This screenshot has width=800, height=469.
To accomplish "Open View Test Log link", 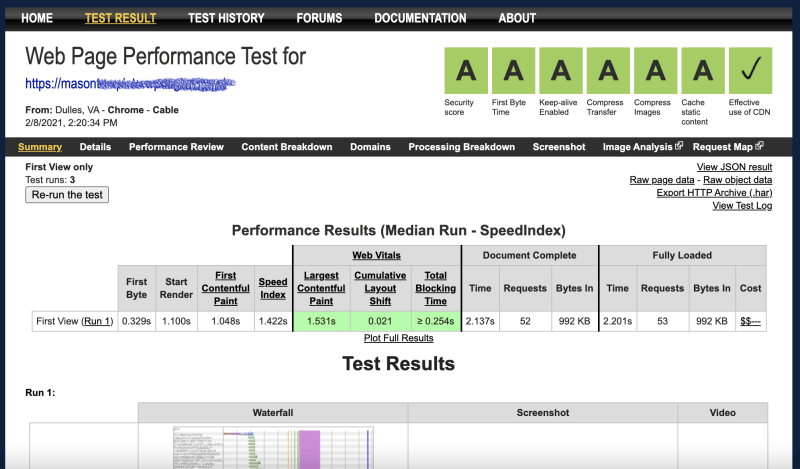I will click(x=742, y=206).
